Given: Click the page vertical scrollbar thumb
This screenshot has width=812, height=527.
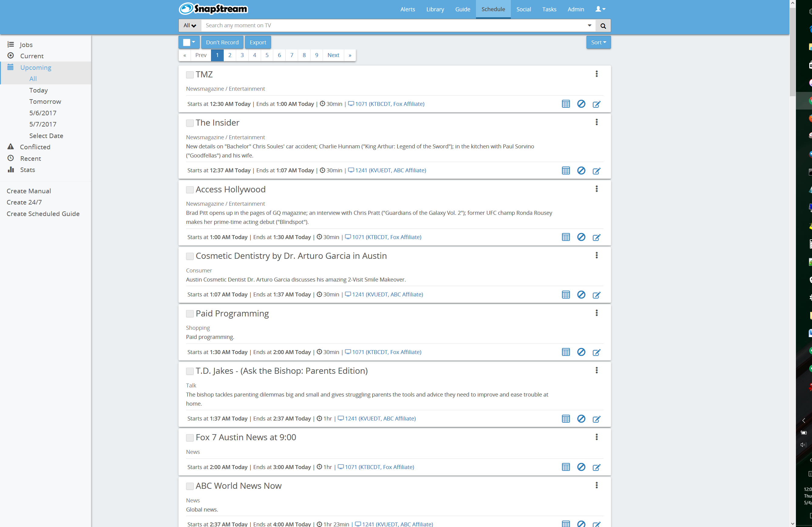Looking at the screenshot, I should tap(793, 51).
